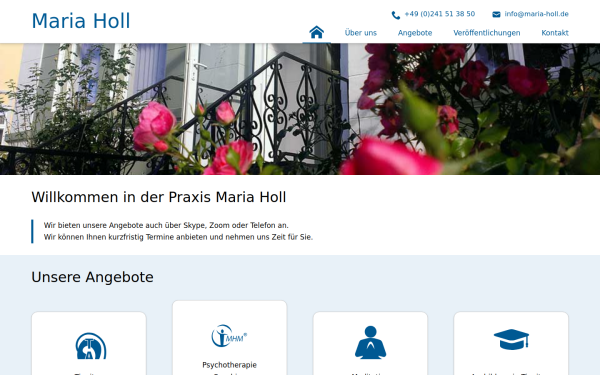
Task: Open the Veröffentlichungen menu
Action: [487, 33]
